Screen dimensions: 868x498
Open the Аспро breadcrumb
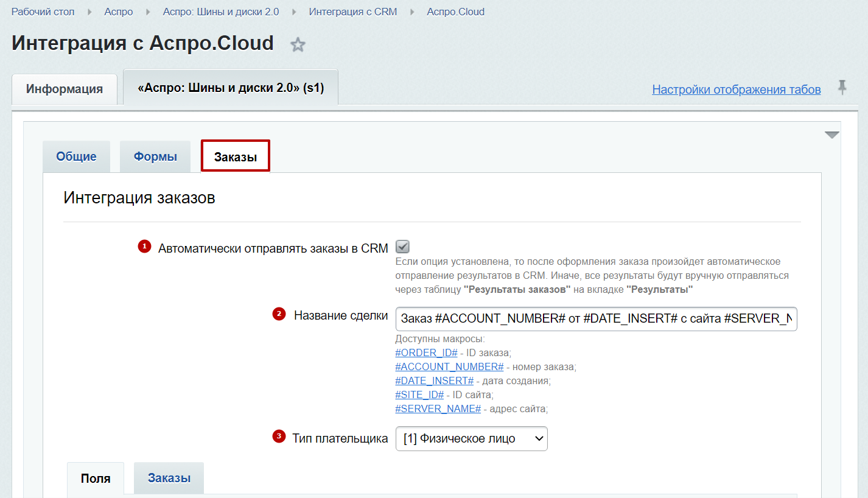pos(119,12)
